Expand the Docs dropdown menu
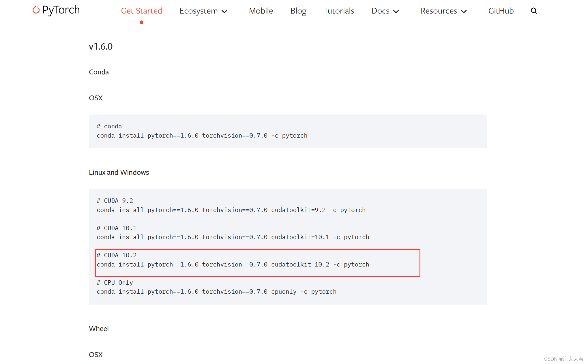 385,11
